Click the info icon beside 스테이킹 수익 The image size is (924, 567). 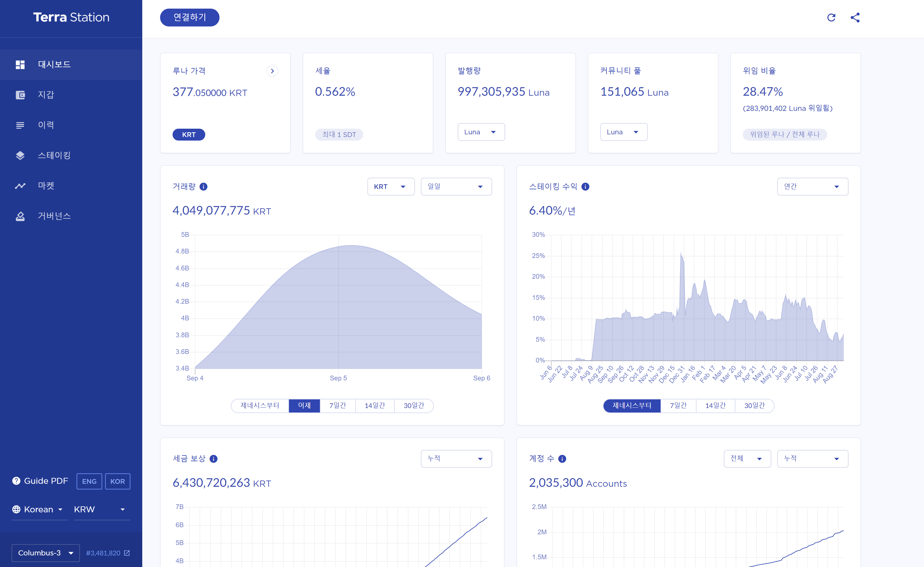[x=585, y=187]
